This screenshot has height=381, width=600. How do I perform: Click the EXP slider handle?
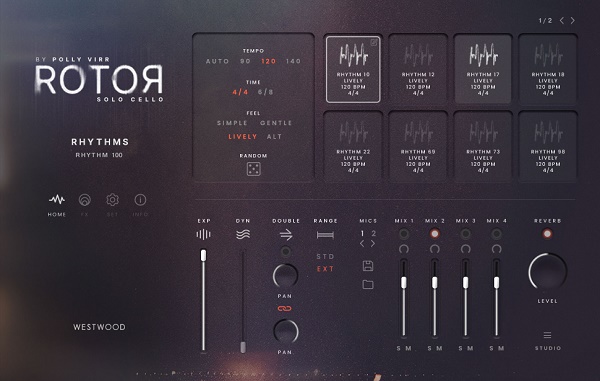click(204, 256)
